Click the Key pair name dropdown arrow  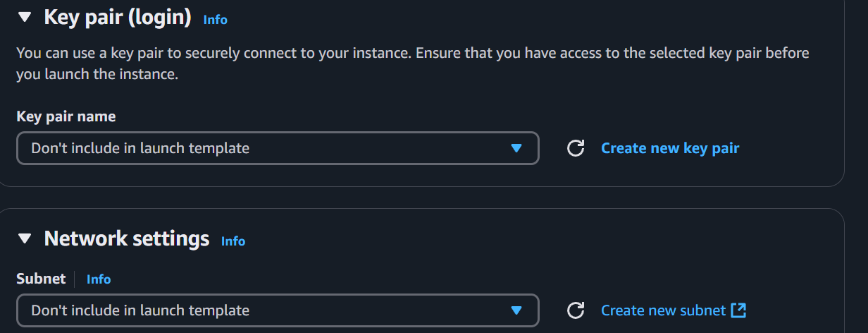click(x=516, y=148)
